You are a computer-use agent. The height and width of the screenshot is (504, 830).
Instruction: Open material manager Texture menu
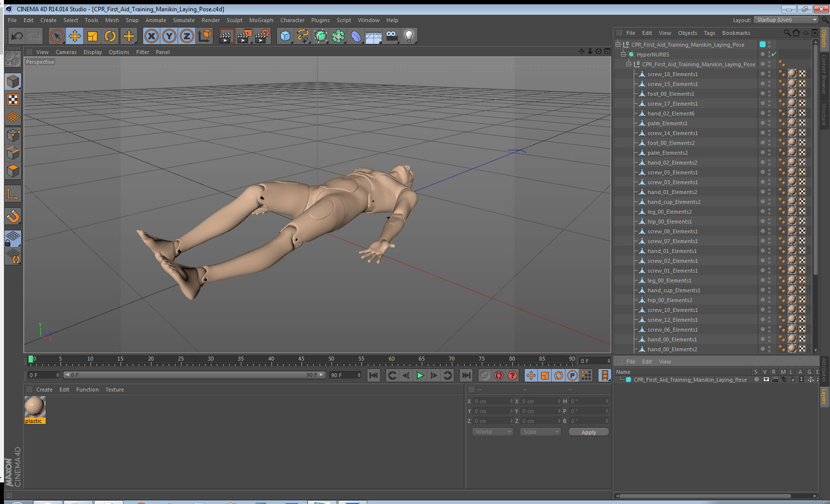click(115, 390)
